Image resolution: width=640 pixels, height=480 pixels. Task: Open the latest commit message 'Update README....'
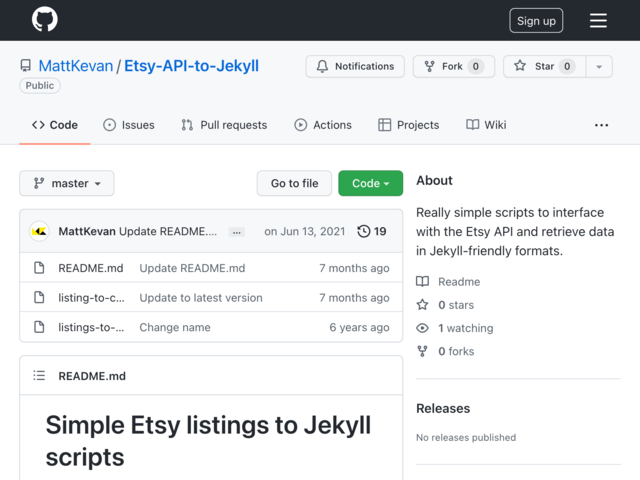click(x=168, y=231)
